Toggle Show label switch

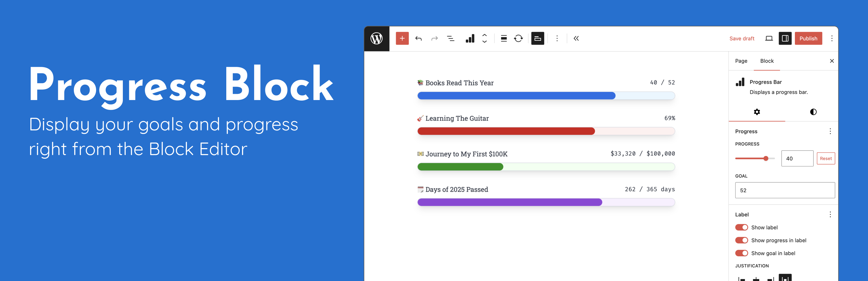point(741,227)
